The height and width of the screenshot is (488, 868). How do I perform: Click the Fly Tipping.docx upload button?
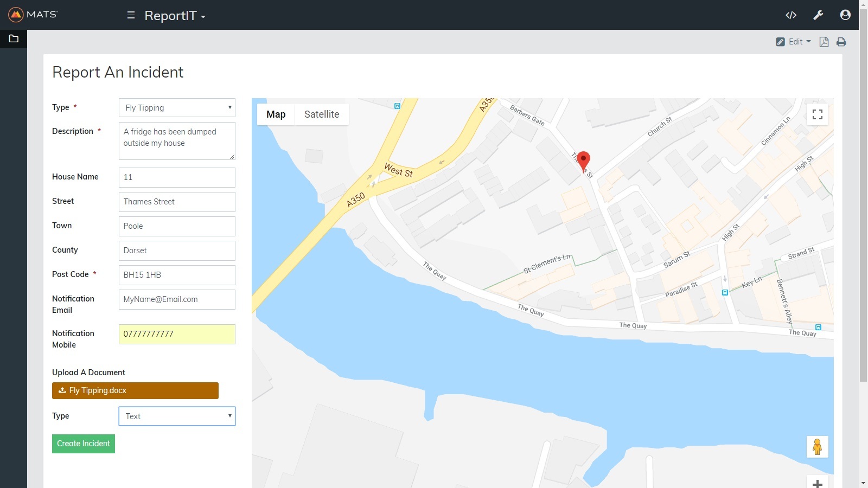[x=135, y=390]
